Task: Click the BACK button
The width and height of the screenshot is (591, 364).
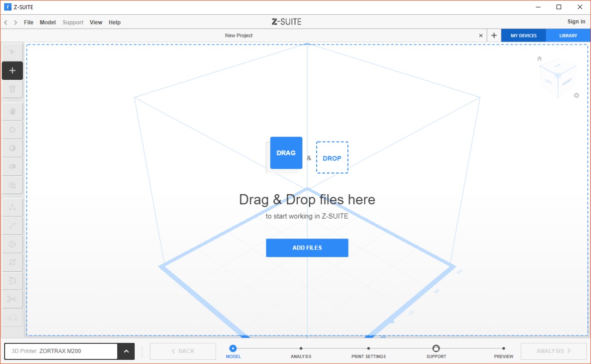Action: pos(183,351)
